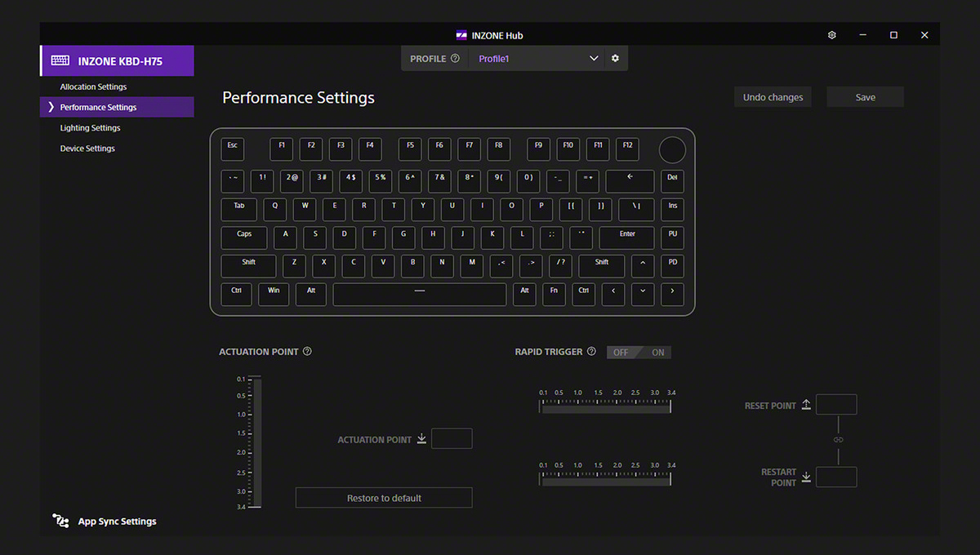
Task: Select the F5 key
Action: pos(410,149)
